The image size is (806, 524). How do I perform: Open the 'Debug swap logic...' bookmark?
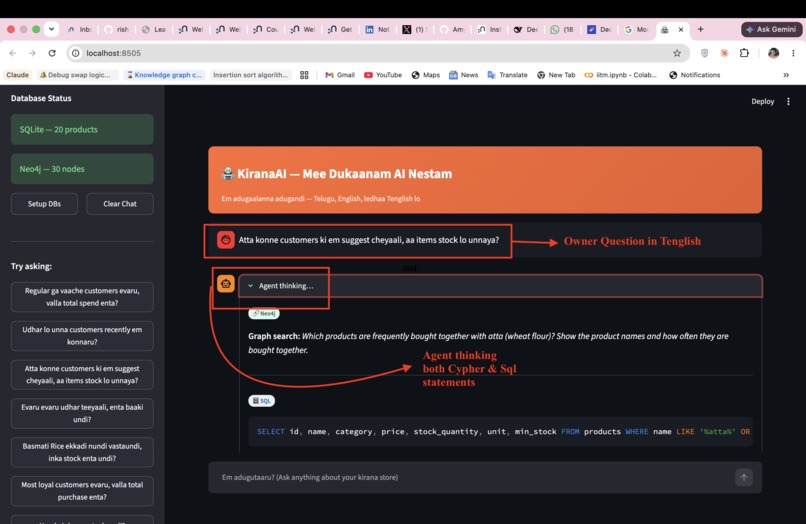(x=75, y=75)
